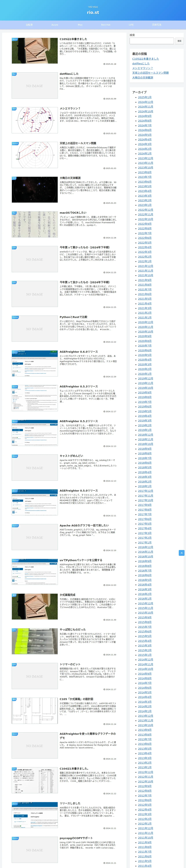
Task: Click Python tag on psycopgのCOPYサポート thumbnail
Action: pyautogui.click(x=15, y=838)
